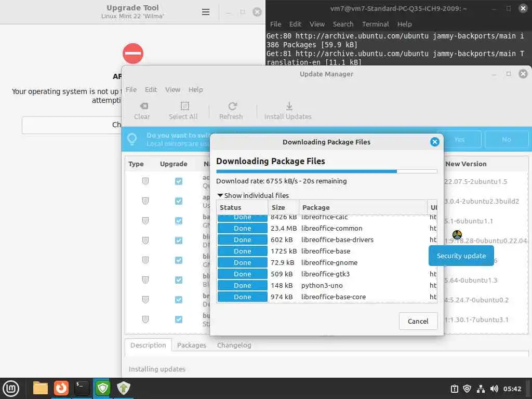
Task: Open the Update Manager Help menu
Action: click(196, 89)
